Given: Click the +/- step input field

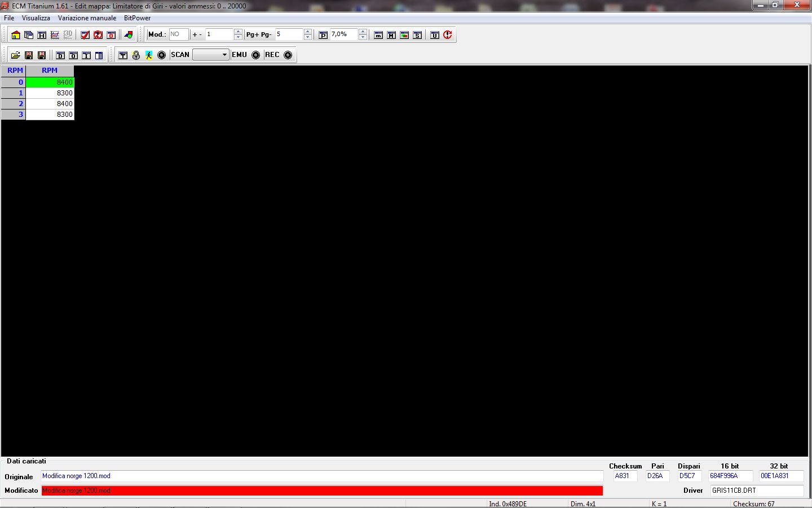Looking at the screenshot, I should [x=219, y=34].
